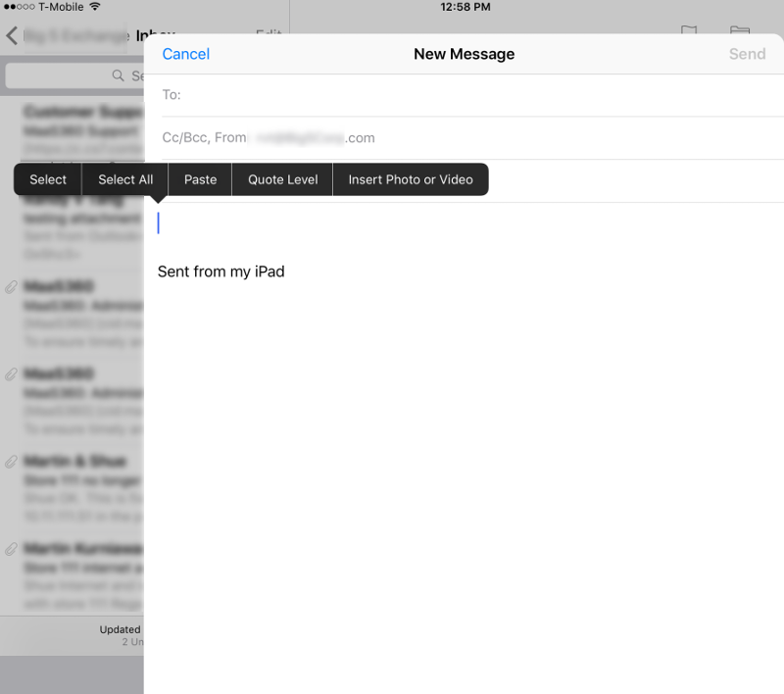
Task: Go back using the mailbox back chevron
Action: pos(12,35)
